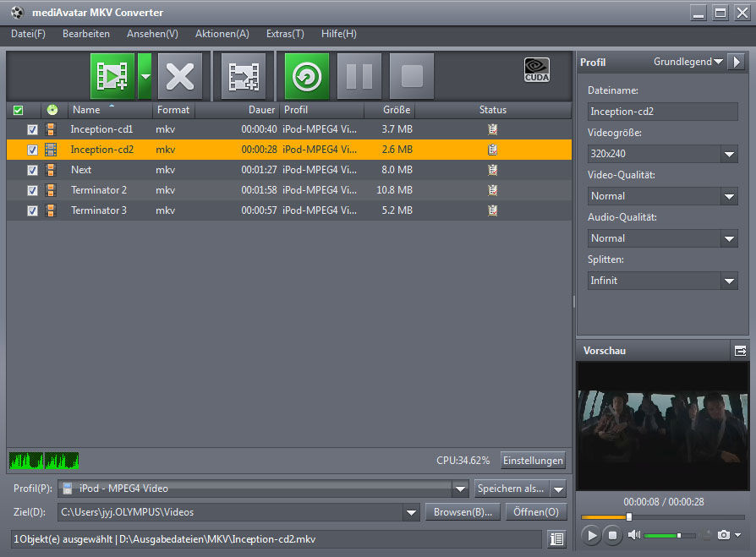This screenshot has height=557, width=756.
Task: Open the Hilfe(H) menu
Action: click(339, 34)
